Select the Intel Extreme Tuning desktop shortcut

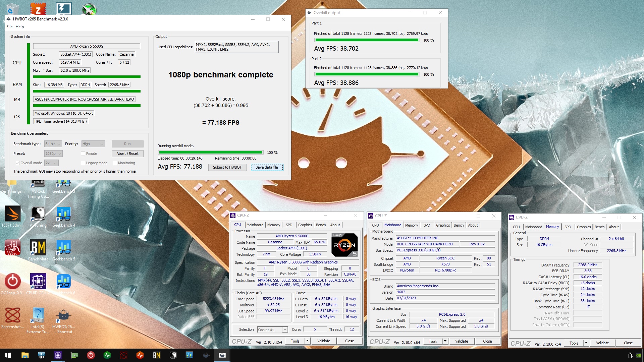38,321
